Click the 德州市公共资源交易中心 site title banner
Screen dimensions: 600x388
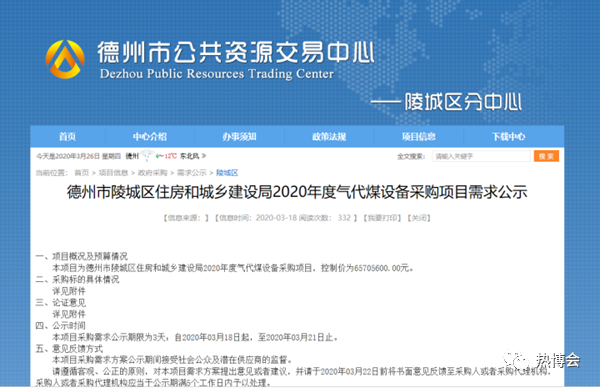pos(235,52)
